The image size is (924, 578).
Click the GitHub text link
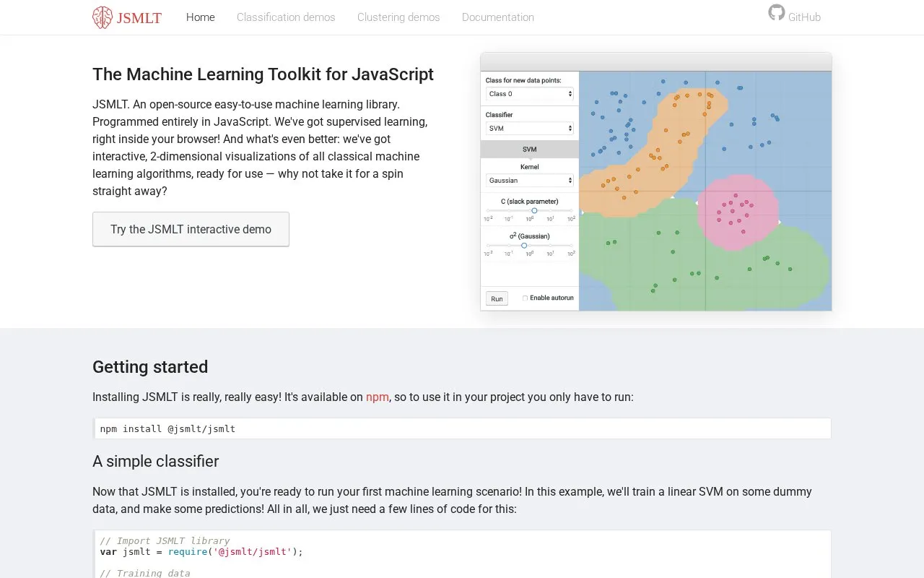click(804, 17)
